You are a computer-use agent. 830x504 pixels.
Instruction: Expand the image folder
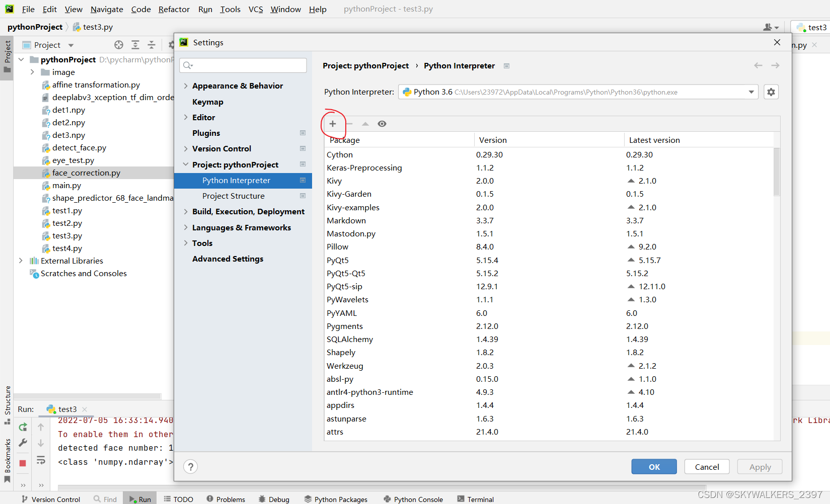click(x=32, y=72)
